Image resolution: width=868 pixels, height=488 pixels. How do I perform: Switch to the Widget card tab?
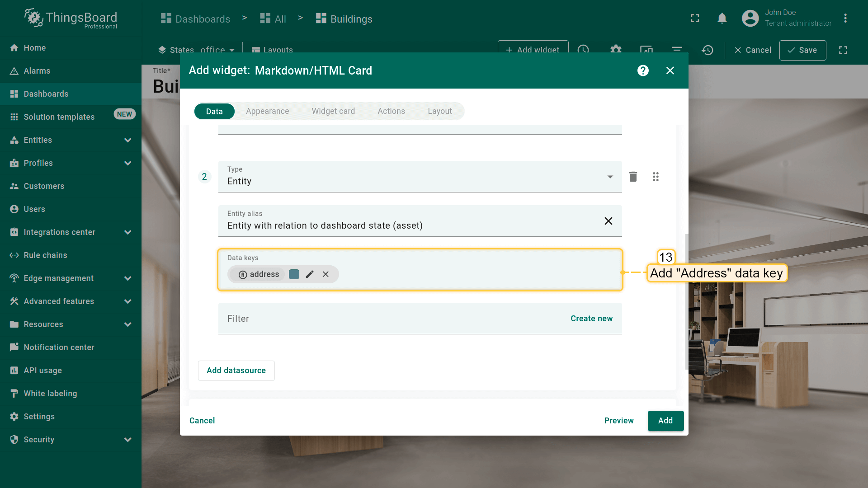333,111
